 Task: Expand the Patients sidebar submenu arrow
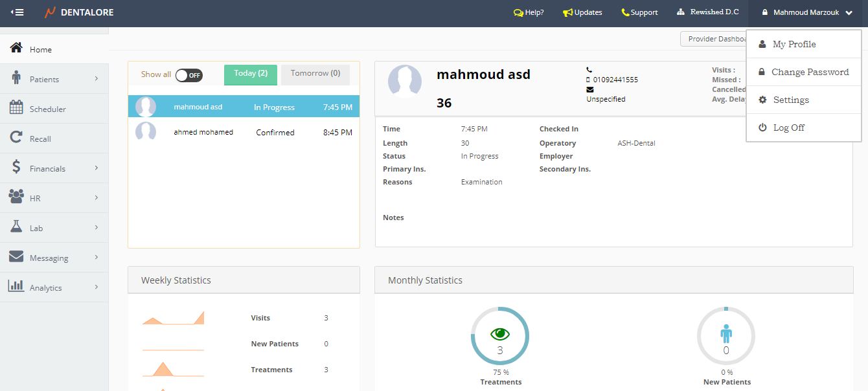pos(97,79)
